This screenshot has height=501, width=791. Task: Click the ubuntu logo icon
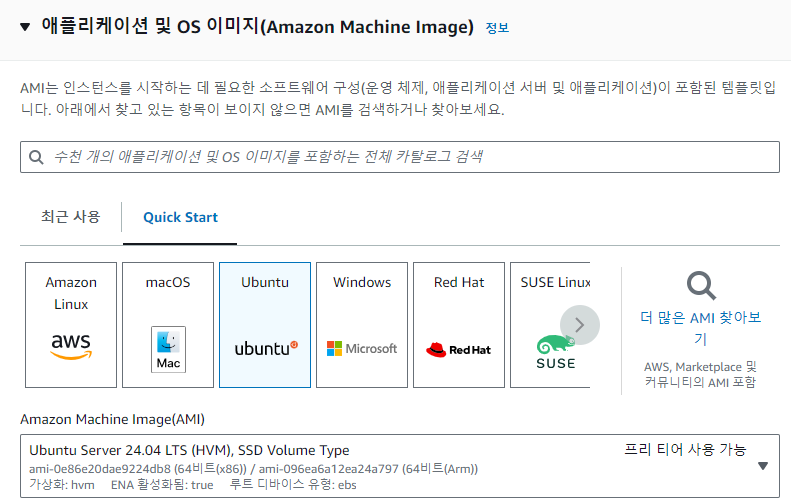click(266, 348)
